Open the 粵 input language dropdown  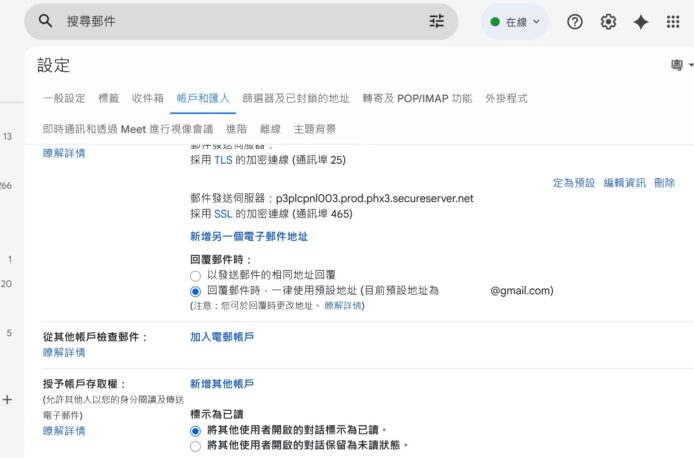pos(682,66)
